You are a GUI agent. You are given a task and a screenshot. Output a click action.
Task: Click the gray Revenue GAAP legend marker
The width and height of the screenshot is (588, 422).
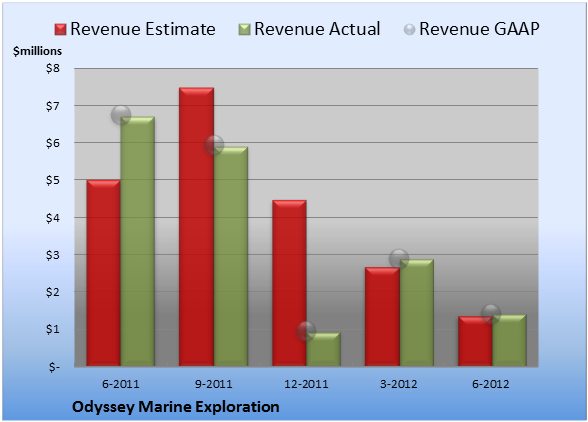coord(410,30)
